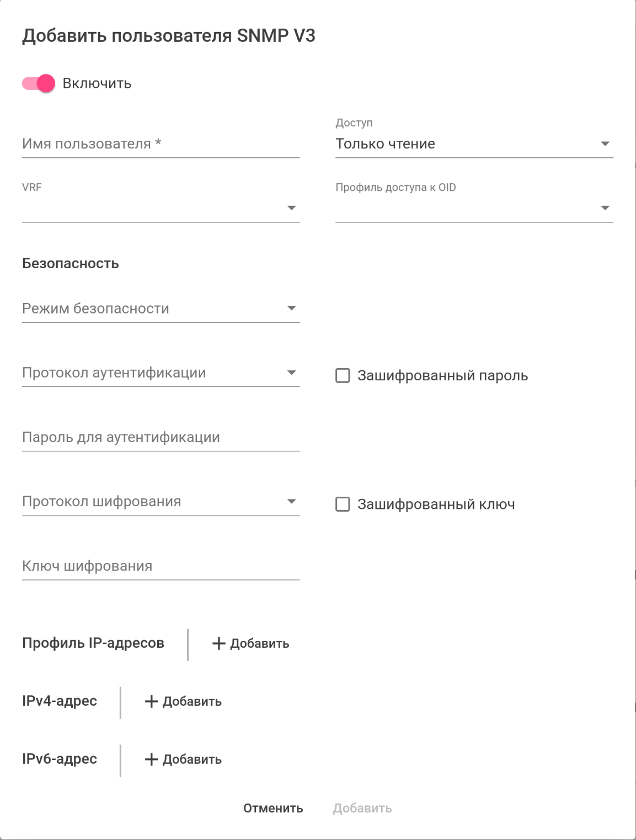The image size is (636, 840).
Task: Toggle the Включить switch
Action: pyautogui.click(x=39, y=83)
